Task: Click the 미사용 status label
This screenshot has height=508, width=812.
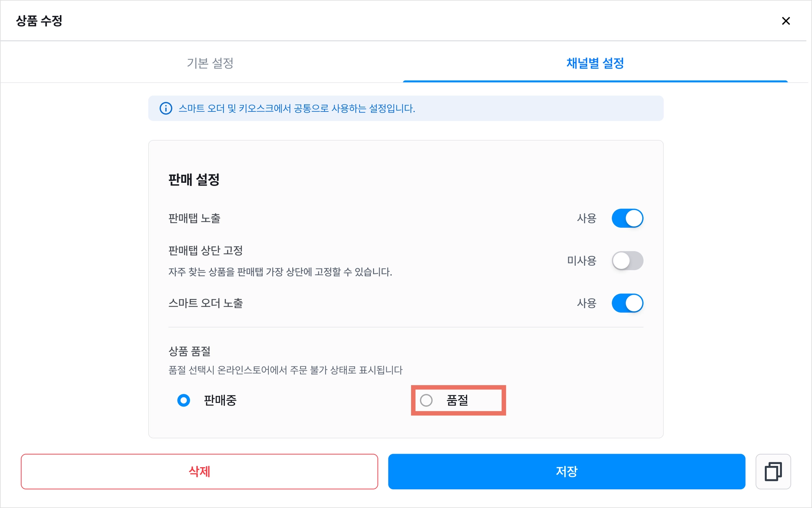Action: (x=582, y=261)
